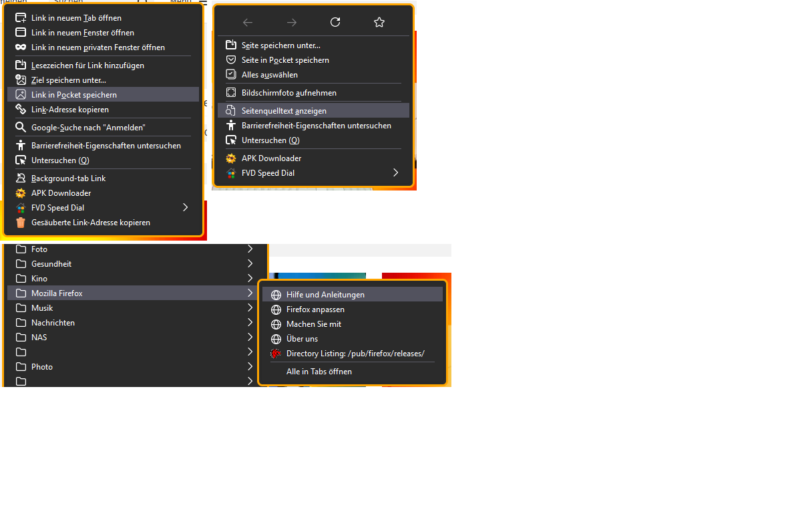The height and width of the screenshot is (514, 812).
Task: Click the 'Seite speichern unter...' save icon
Action: click(x=231, y=45)
